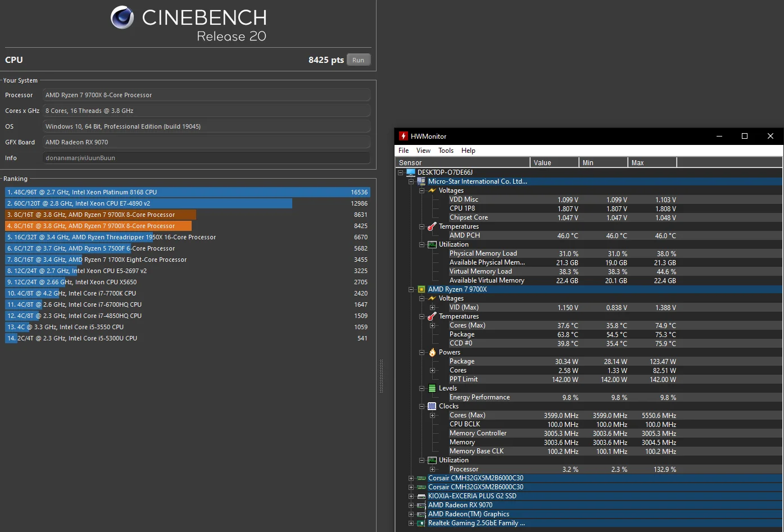Expand the Processor utilization entry
Image resolution: width=784 pixels, height=532 pixels.
pyautogui.click(x=432, y=469)
